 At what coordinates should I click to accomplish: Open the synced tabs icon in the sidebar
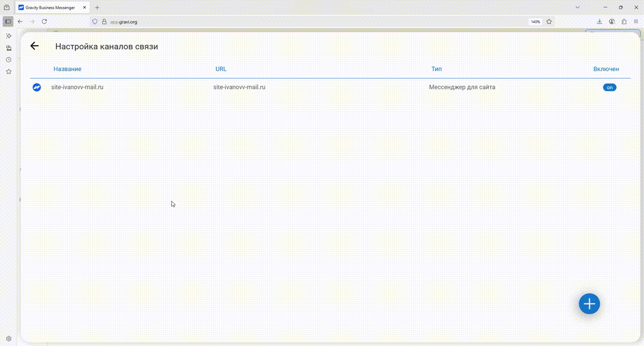tap(8, 48)
